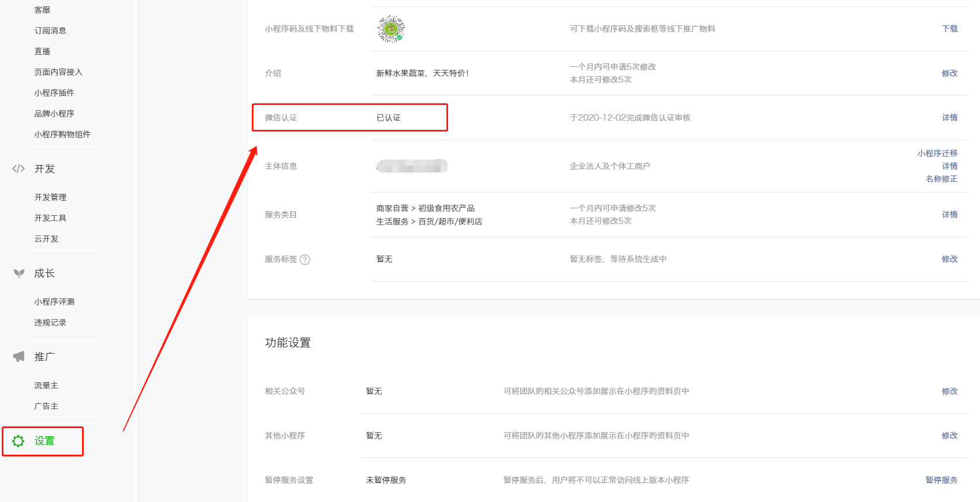The height and width of the screenshot is (502, 980).
Task: Click 下载 link for mini program code
Action: point(950,29)
